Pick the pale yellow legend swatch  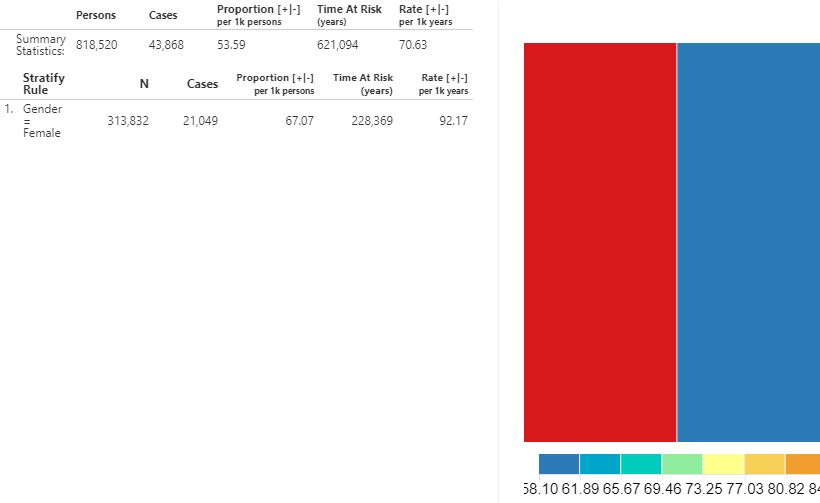pos(723,464)
